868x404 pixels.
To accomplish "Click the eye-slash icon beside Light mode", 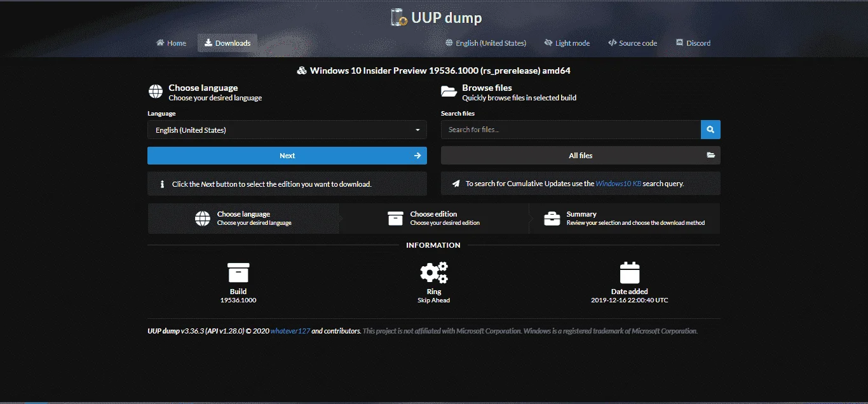I will coord(548,43).
